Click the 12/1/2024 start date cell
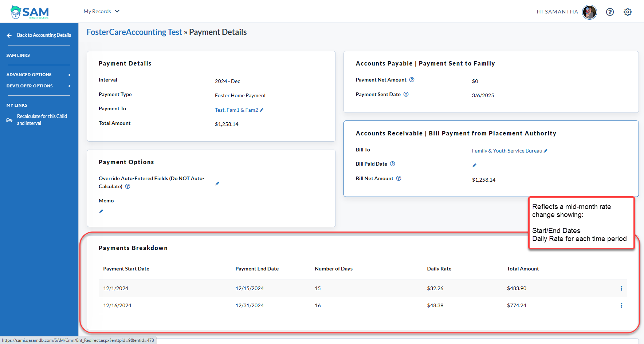This screenshot has width=644, height=344. click(x=116, y=288)
